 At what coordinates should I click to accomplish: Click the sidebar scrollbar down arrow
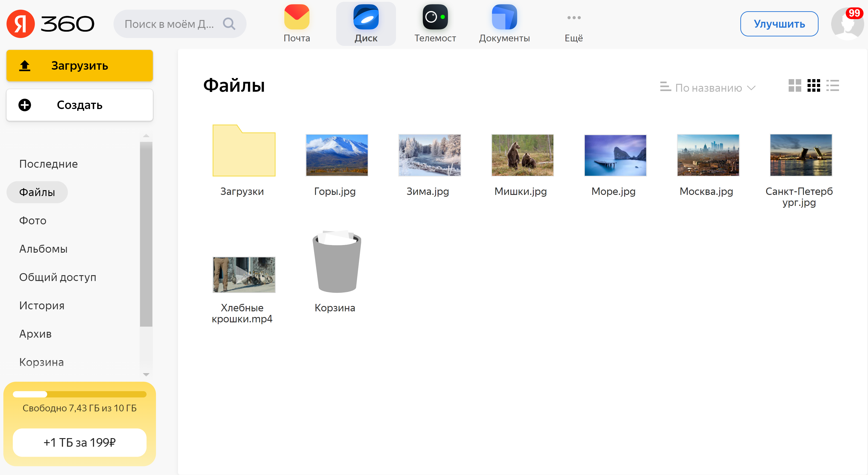coord(146,374)
